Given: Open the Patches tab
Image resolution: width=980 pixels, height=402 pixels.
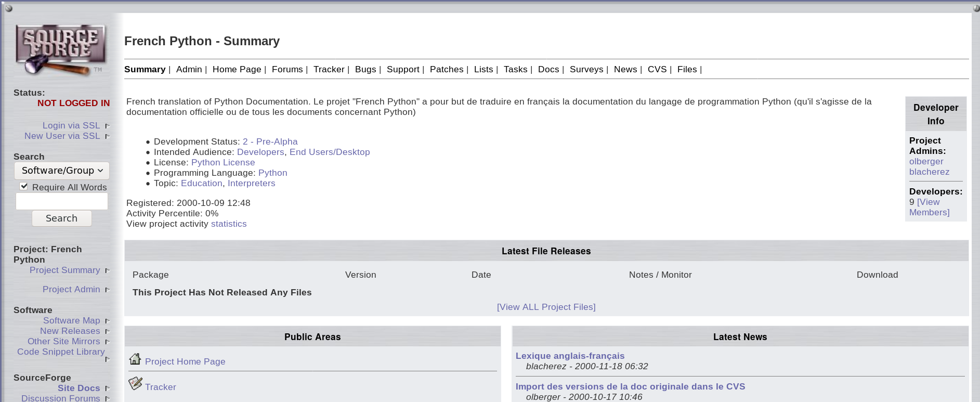Looking at the screenshot, I should (447, 69).
